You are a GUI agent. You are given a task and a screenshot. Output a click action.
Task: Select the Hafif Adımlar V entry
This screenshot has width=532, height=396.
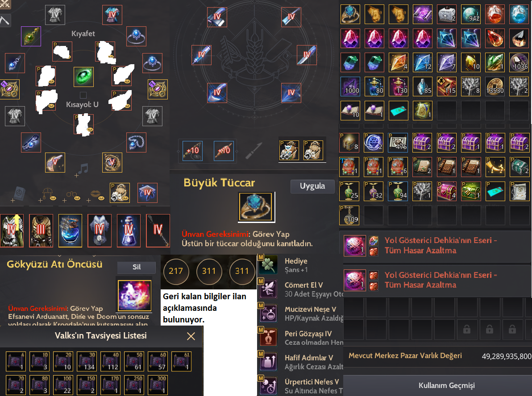point(301,362)
